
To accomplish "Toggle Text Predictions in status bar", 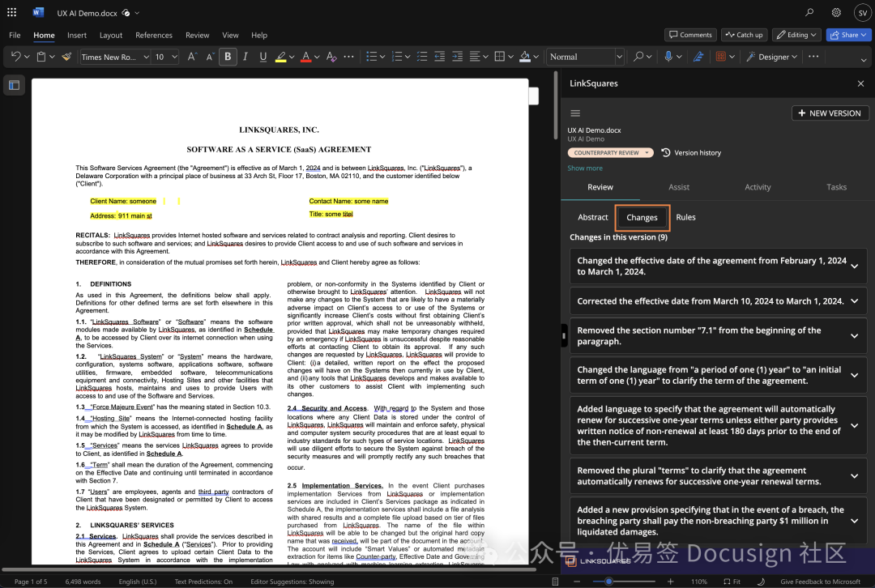I will [x=203, y=582].
